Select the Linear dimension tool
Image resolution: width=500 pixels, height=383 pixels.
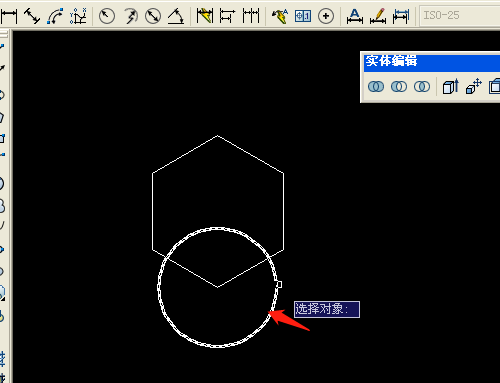8,16
